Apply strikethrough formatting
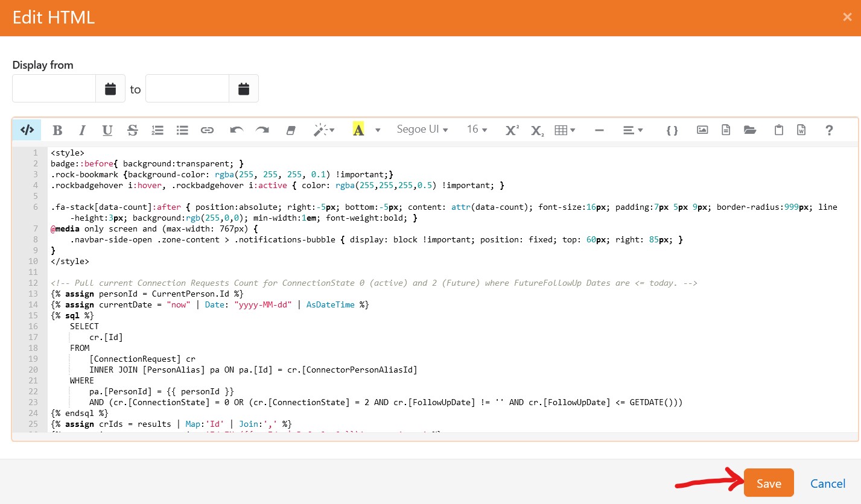This screenshot has height=504, width=861. [133, 130]
